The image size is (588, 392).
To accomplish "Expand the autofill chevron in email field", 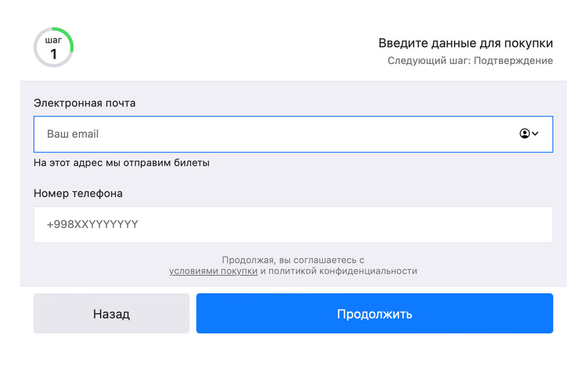I will point(535,133).
